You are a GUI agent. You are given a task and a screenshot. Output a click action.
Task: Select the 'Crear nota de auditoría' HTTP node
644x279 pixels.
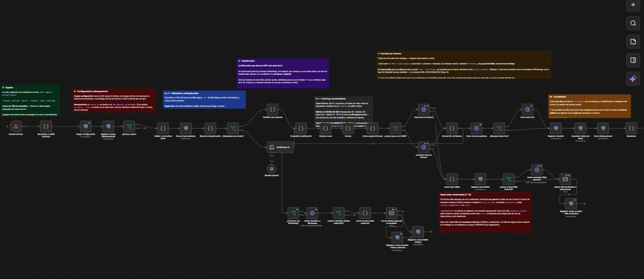477,128
